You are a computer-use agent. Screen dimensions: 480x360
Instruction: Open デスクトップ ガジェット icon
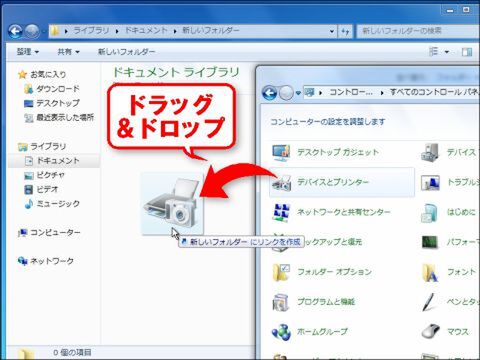281,153
